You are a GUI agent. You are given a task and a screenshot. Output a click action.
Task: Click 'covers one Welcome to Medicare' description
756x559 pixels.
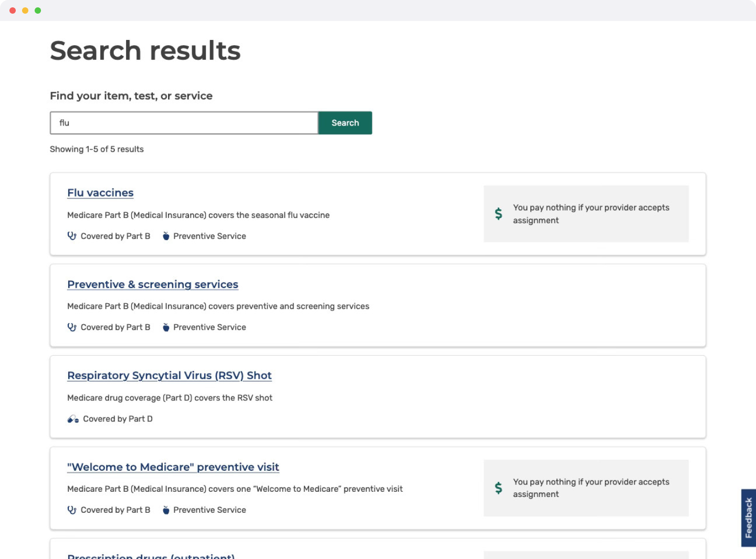(235, 489)
